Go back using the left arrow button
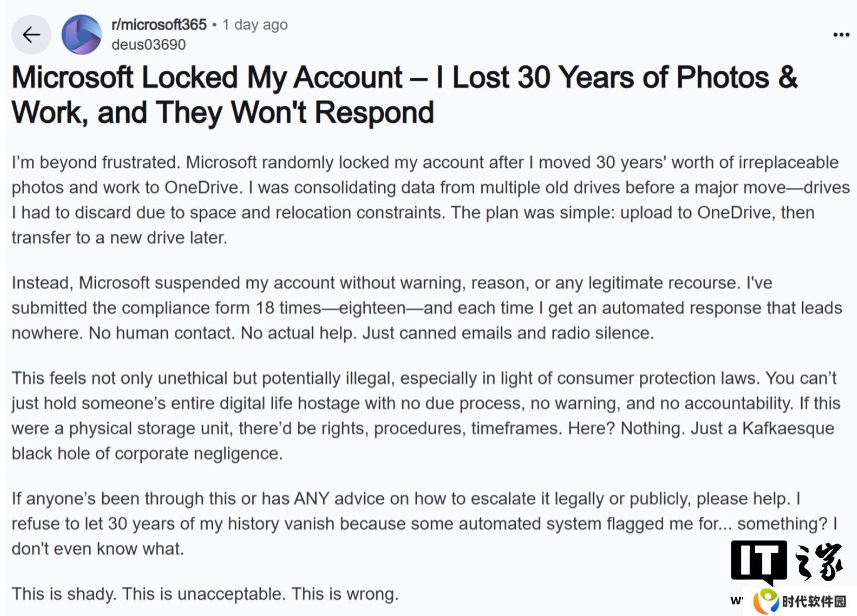This screenshot has height=616, width=857. 31,35
